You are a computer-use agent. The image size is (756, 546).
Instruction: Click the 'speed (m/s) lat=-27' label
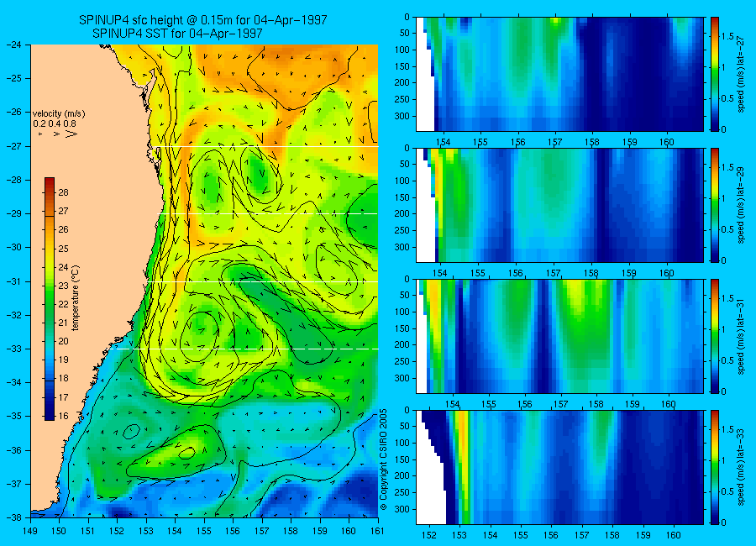(x=741, y=76)
